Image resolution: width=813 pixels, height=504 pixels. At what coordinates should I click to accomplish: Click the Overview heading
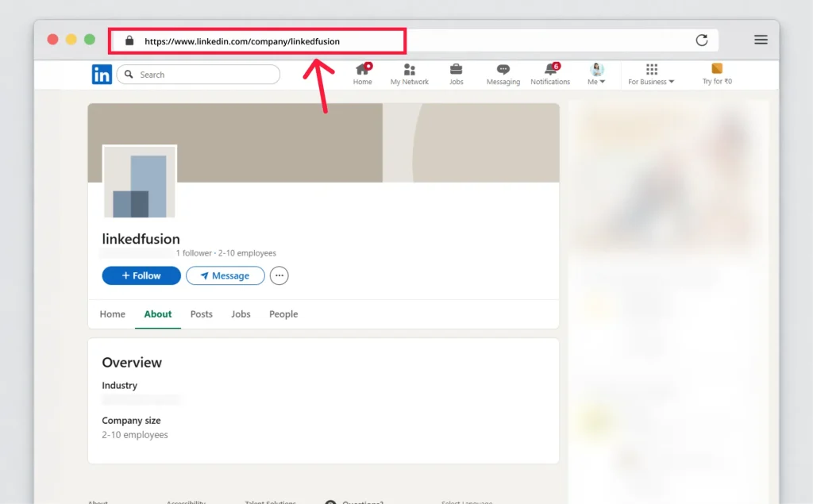pyautogui.click(x=132, y=363)
